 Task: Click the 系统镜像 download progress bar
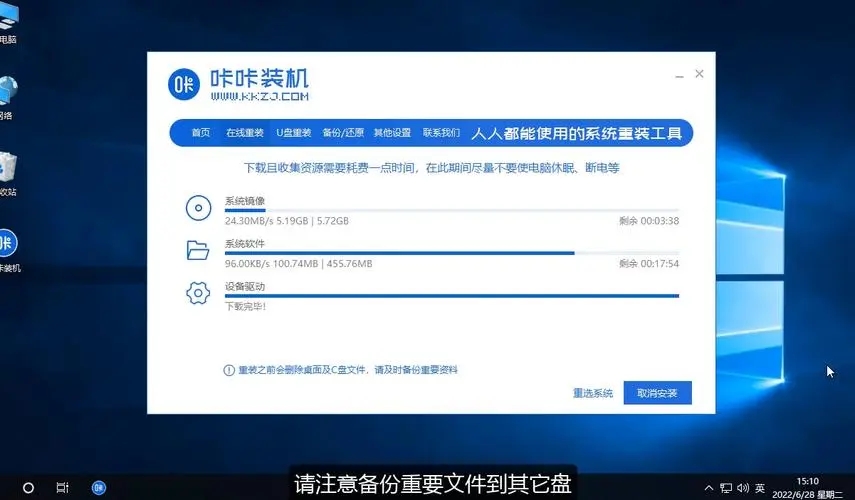coord(451,210)
